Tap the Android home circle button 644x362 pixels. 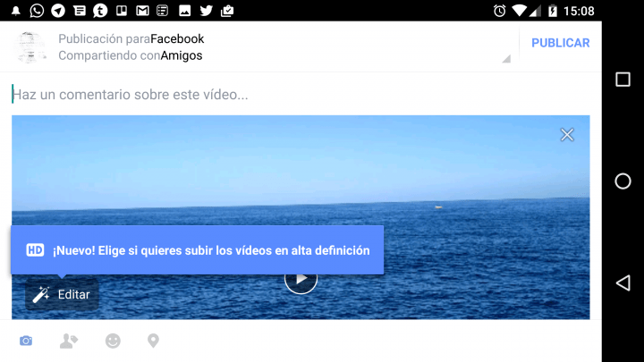(x=623, y=181)
